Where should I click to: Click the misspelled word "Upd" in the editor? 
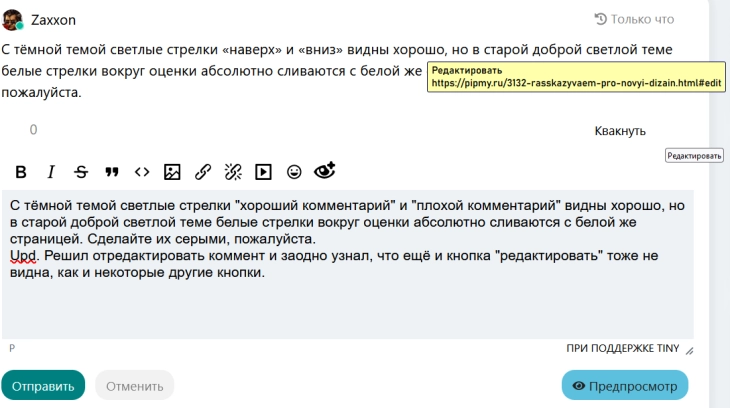23,256
